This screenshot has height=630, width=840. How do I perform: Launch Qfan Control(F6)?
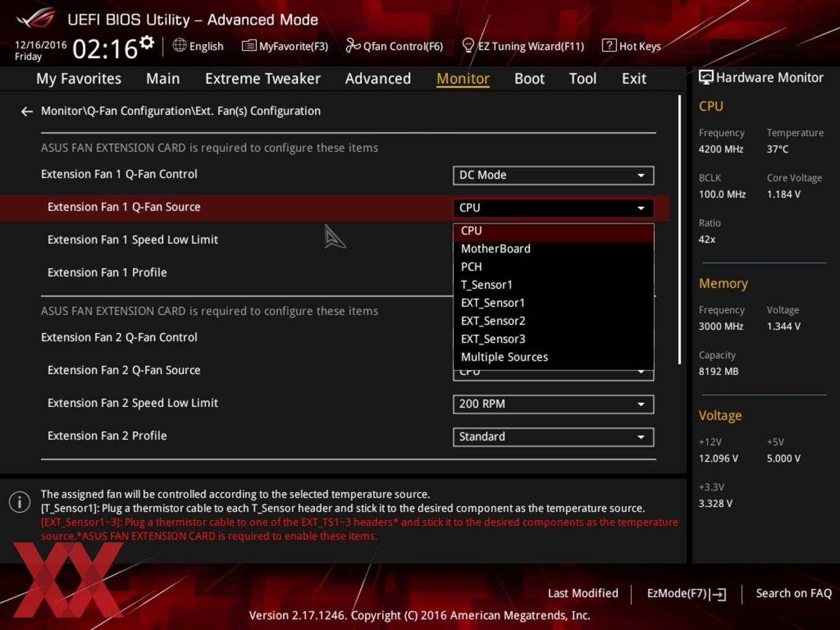point(395,46)
